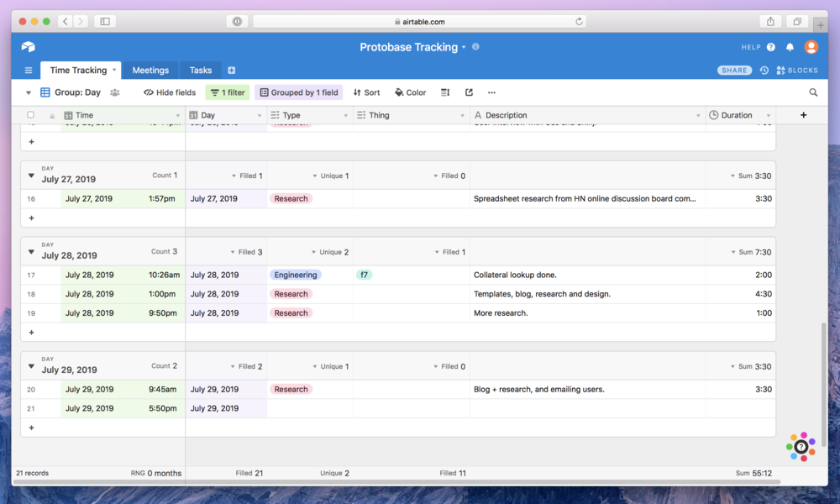Toggle the 1 filter button

click(228, 92)
